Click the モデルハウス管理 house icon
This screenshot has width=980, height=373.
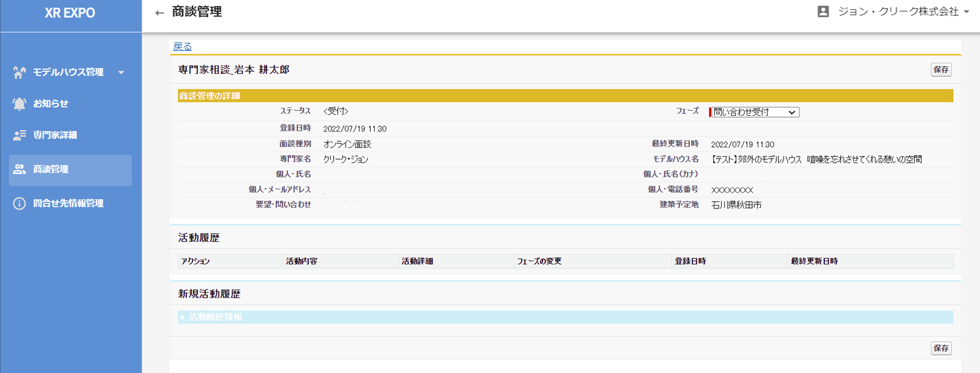[19, 72]
